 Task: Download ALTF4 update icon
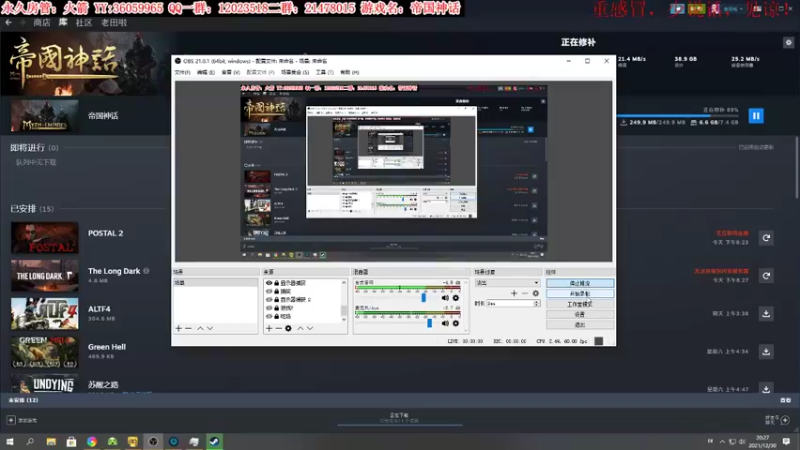pyautogui.click(x=766, y=314)
